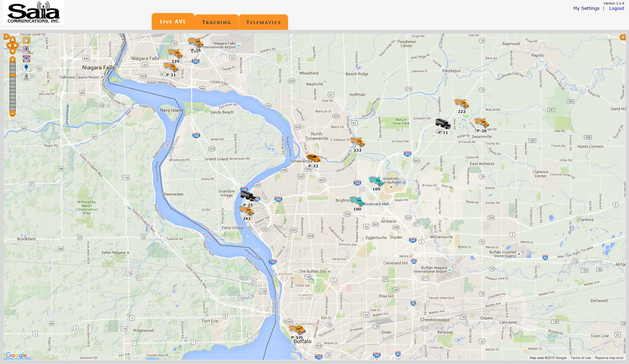Open the Telematics tab
Viewport: 629px width, 364px height.
pyautogui.click(x=263, y=22)
